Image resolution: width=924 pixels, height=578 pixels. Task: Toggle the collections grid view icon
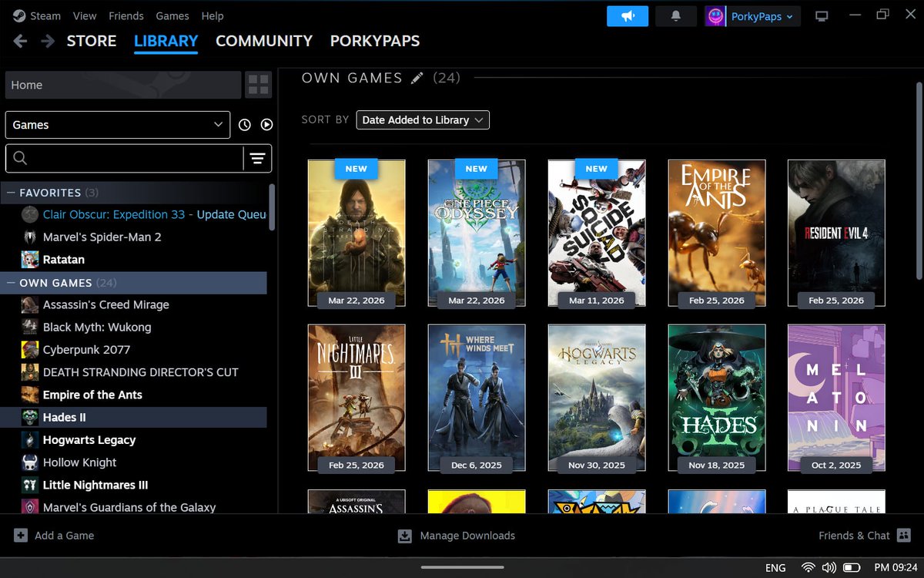(259, 85)
